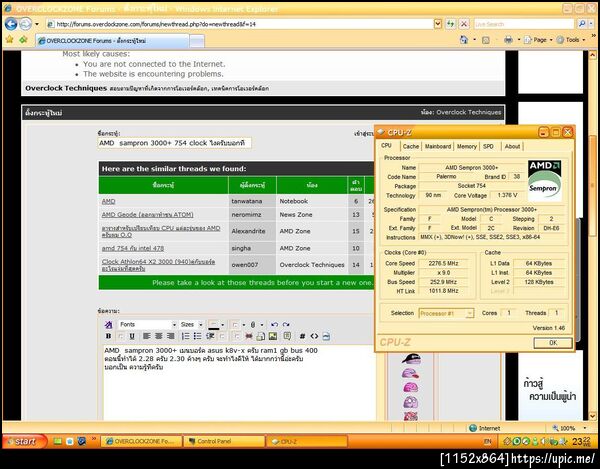The image size is (600, 469).
Task: Click the decrease indent icon in editor
Action: tap(210, 336)
